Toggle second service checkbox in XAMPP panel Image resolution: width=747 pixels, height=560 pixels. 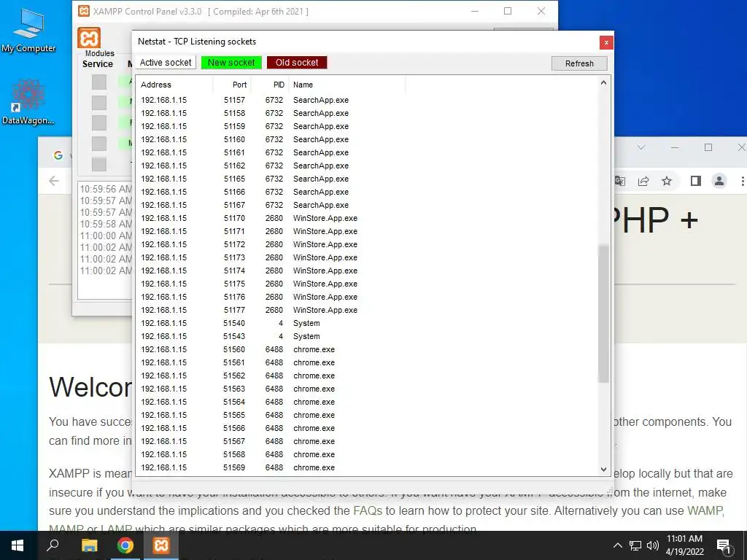(x=99, y=102)
